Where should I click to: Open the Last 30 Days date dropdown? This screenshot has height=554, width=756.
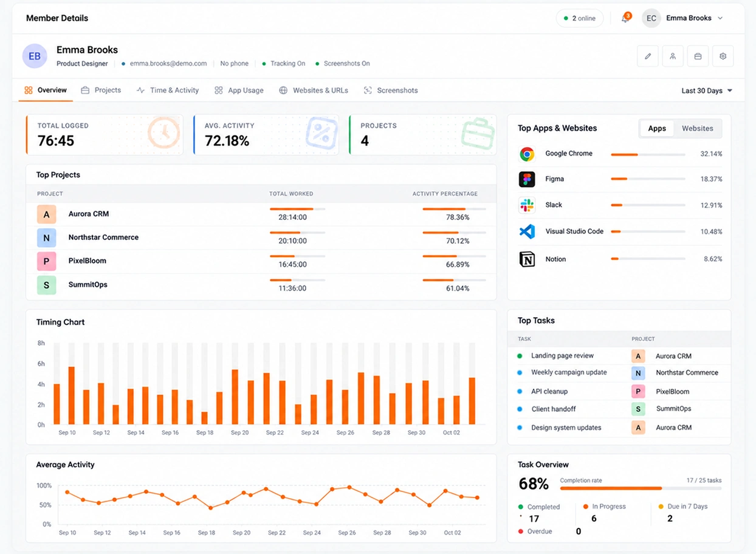[x=707, y=91]
